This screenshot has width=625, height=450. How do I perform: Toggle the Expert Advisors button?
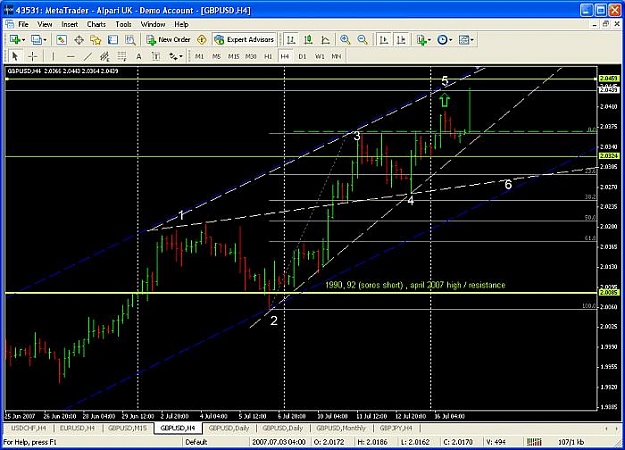point(244,39)
